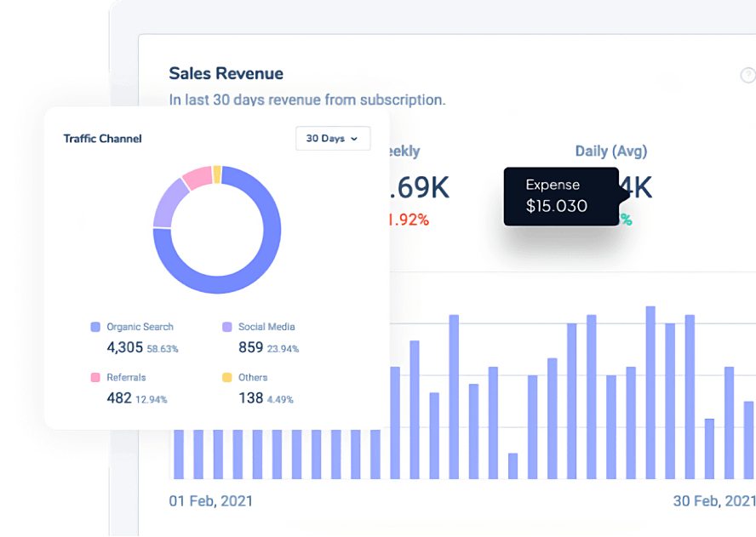Select the pink Referrals donut segment
The image size is (756, 537).
(x=198, y=177)
